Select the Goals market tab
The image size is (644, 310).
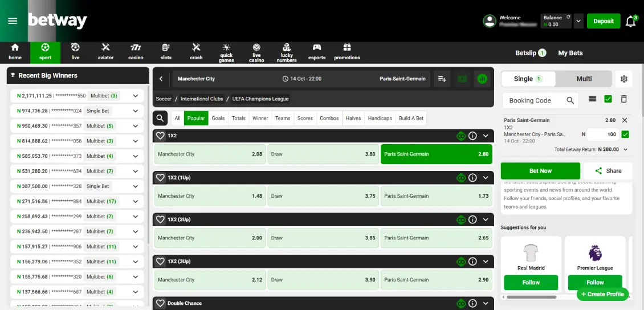click(x=218, y=119)
